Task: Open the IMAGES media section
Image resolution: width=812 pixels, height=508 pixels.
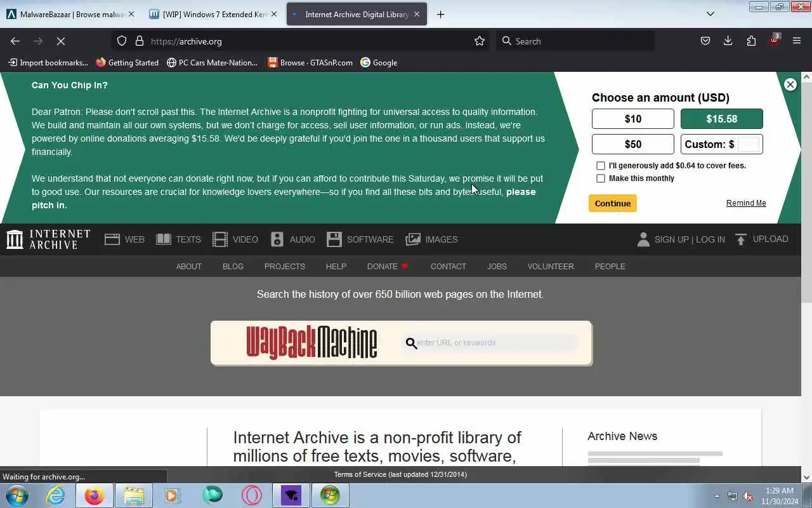Action: 431,239
